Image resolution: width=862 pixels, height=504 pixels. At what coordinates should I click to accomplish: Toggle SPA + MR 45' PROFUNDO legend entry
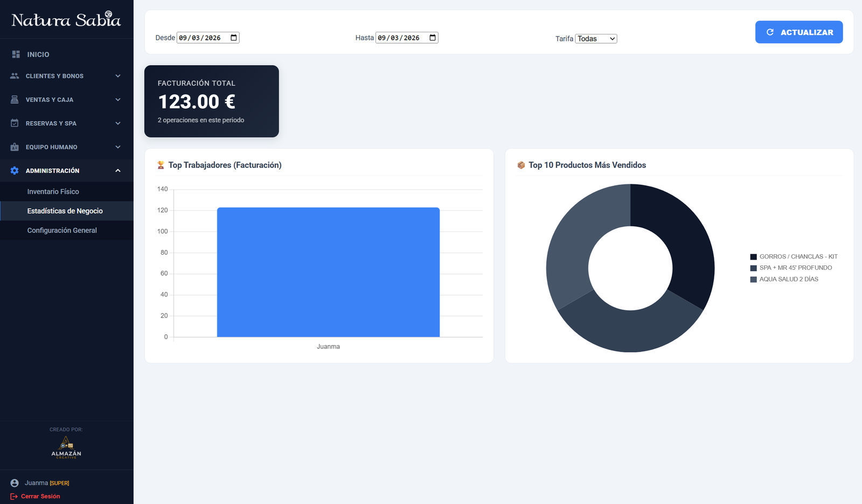point(790,268)
